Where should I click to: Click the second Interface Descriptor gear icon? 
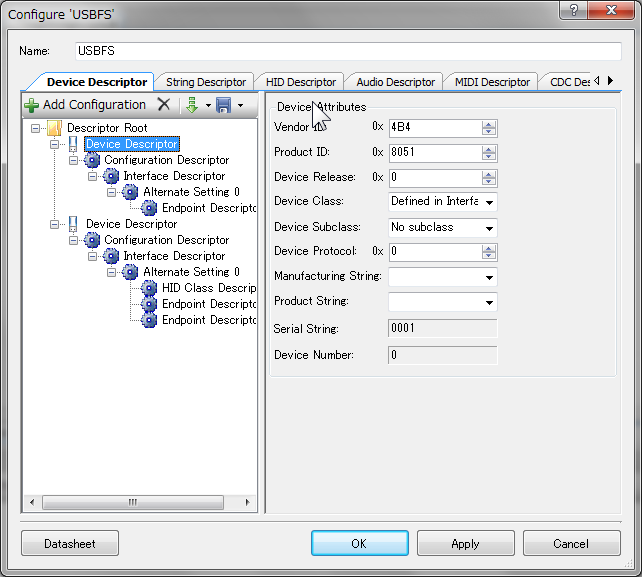[111, 256]
